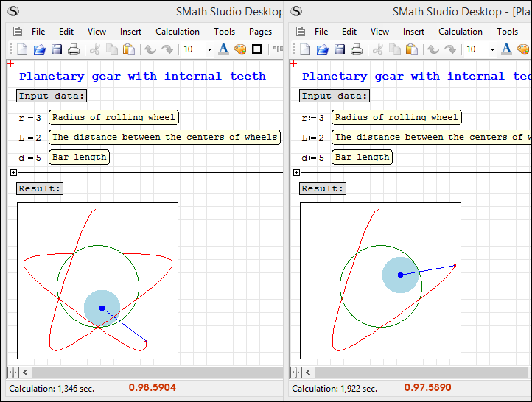
Task: Open the Pages menu
Action: pyautogui.click(x=260, y=32)
